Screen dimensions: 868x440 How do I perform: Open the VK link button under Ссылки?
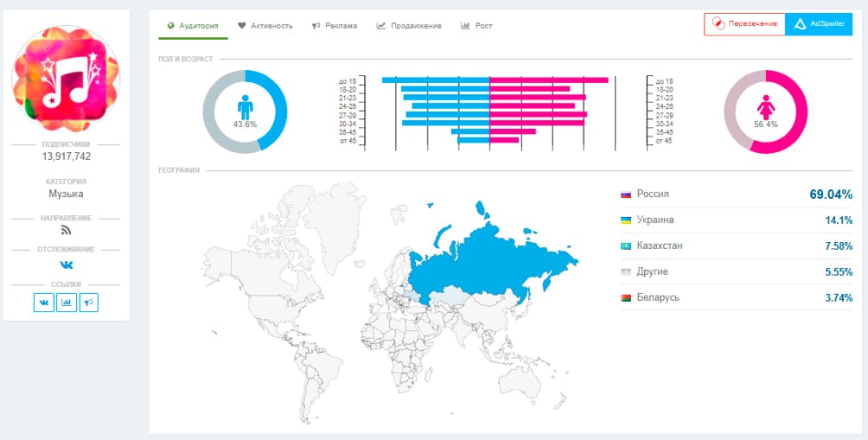[x=43, y=303]
